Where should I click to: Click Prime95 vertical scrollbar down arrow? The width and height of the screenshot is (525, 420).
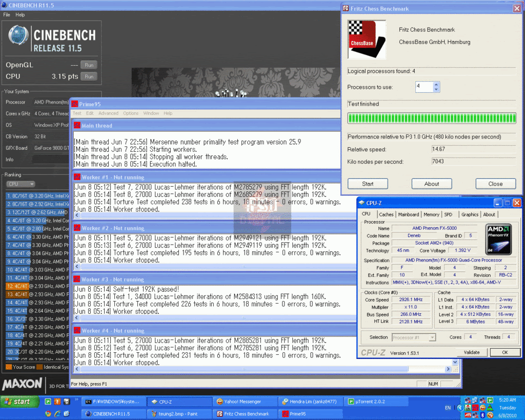[455, 363]
